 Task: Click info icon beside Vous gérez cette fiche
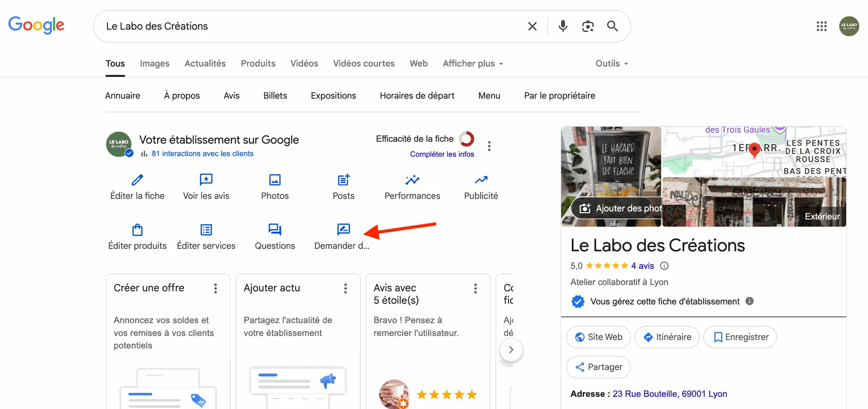tap(750, 301)
